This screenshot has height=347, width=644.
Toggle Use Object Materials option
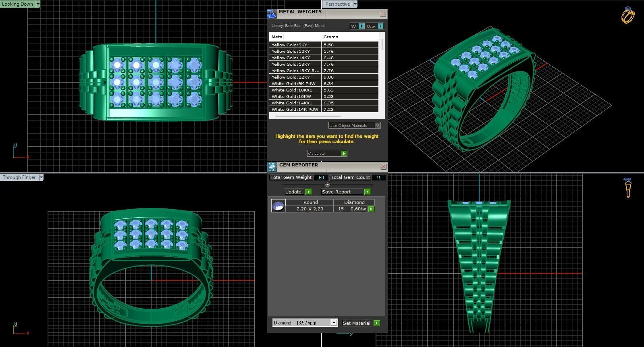pyautogui.click(x=354, y=125)
